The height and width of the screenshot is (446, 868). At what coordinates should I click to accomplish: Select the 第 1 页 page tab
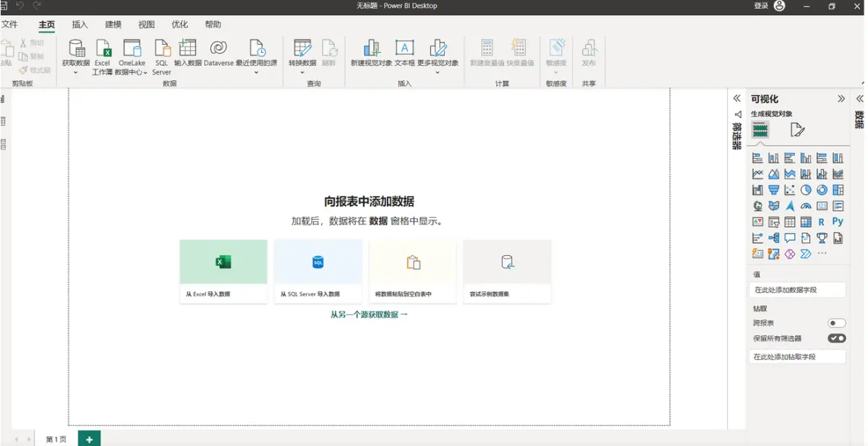[56, 439]
